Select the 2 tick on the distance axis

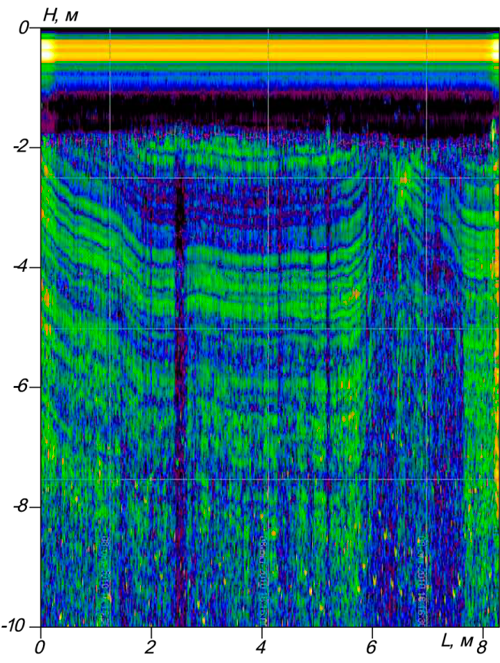pyautogui.click(x=150, y=647)
